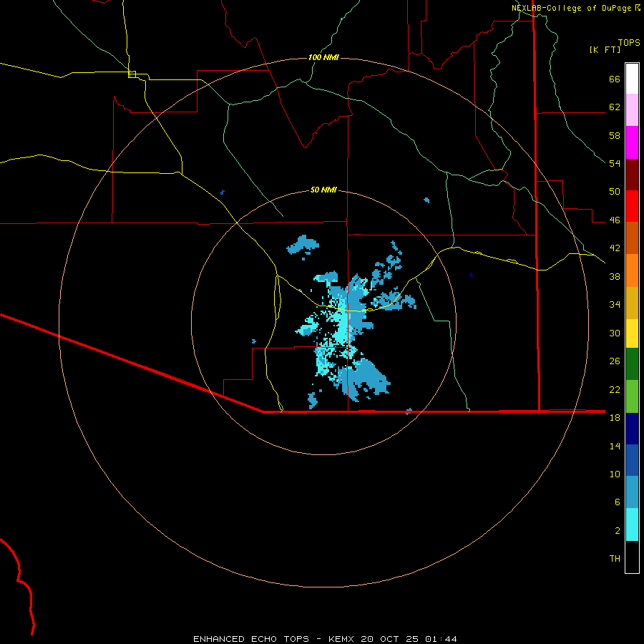This screenshot has width=644, height=644.
Task: Click the '66' scale value
Action: tap(615, 79)
